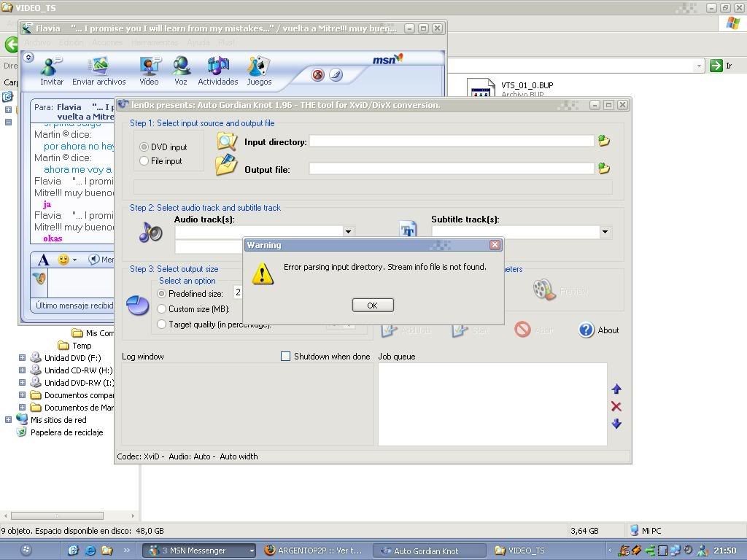Viewport: 747px width, 560px height.
Task: Click the Add Job icon
Action: (389, 330)
